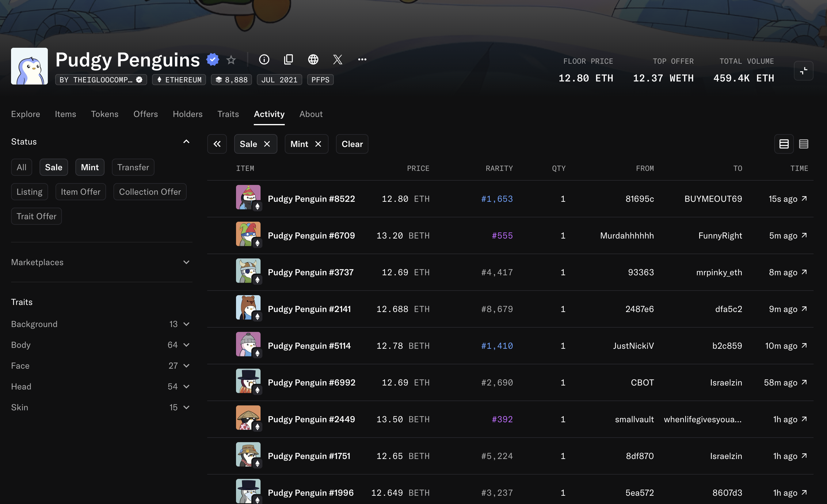827x504 pixels.
Task: Switch to the Holders tab
Action: coord(187,114)
